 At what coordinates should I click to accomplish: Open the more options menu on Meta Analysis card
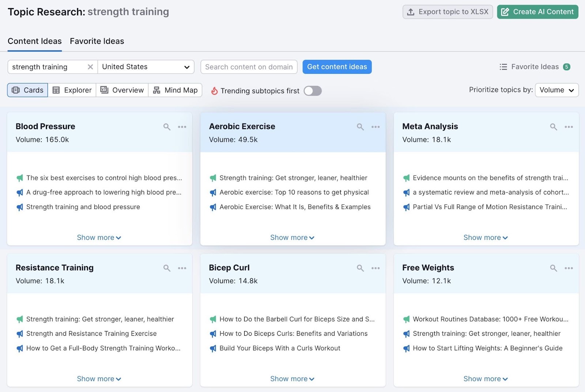(569, 127)
